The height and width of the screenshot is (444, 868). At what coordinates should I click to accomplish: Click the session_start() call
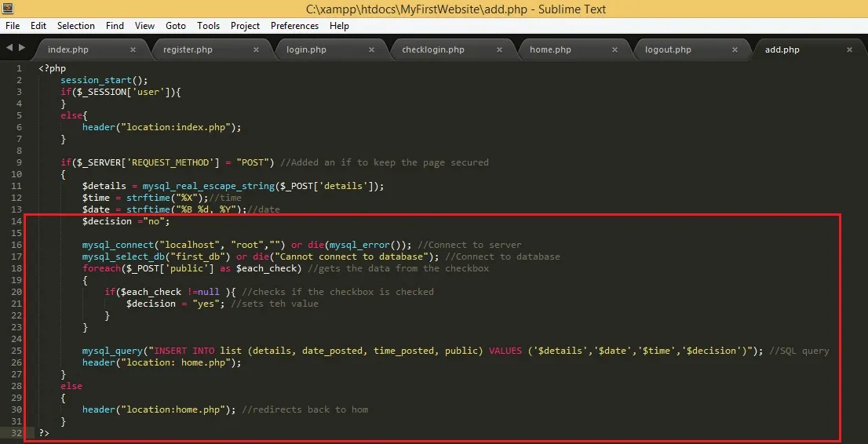[x=104, y=80]
